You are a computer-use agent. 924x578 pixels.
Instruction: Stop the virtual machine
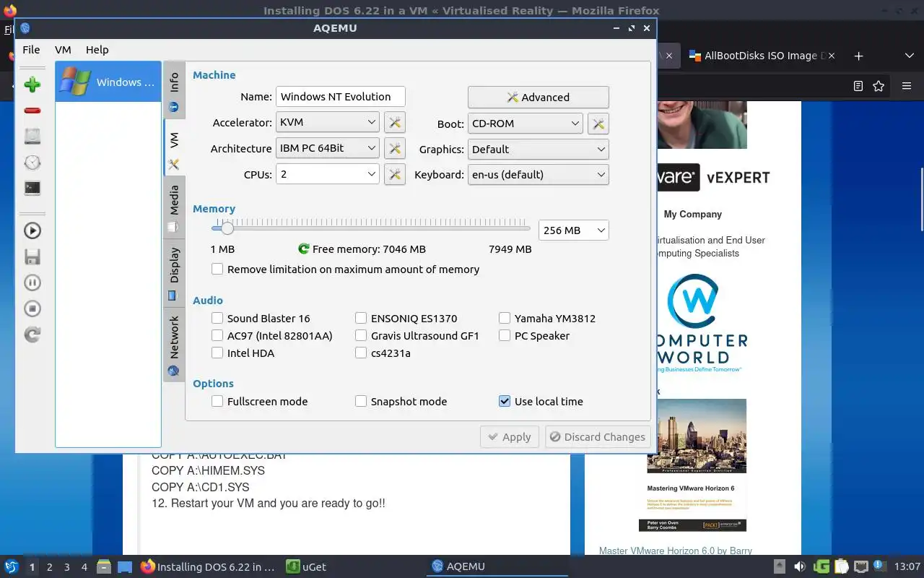(32, 309)
